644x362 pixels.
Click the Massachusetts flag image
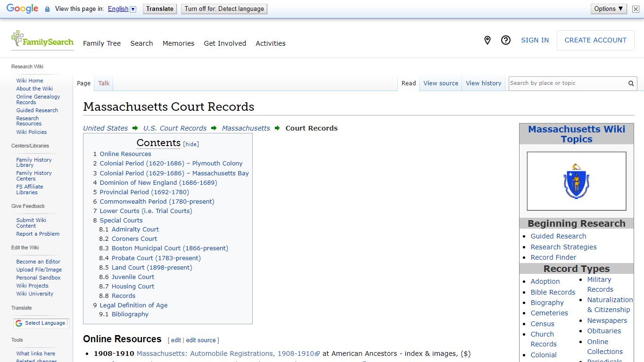577,181
